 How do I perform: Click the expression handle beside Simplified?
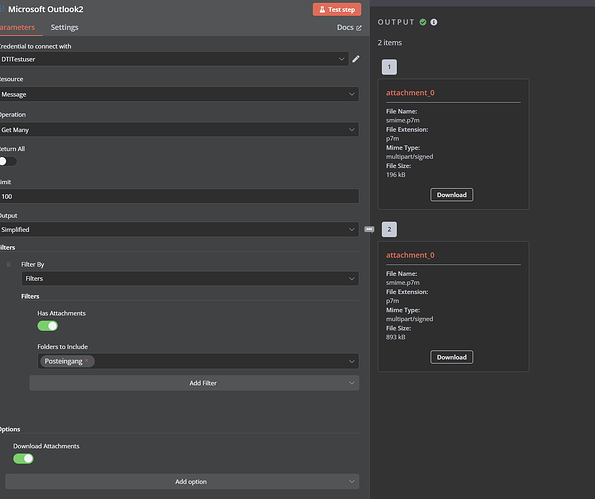pyautogui.click(x=369, y=229)
